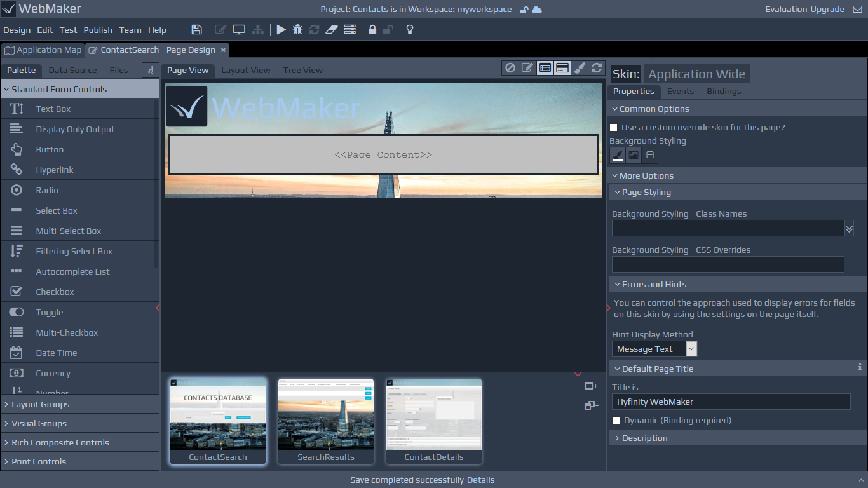Open the envelope messages icon top right
The image size is (868, 488).
[x=857, y=10]
